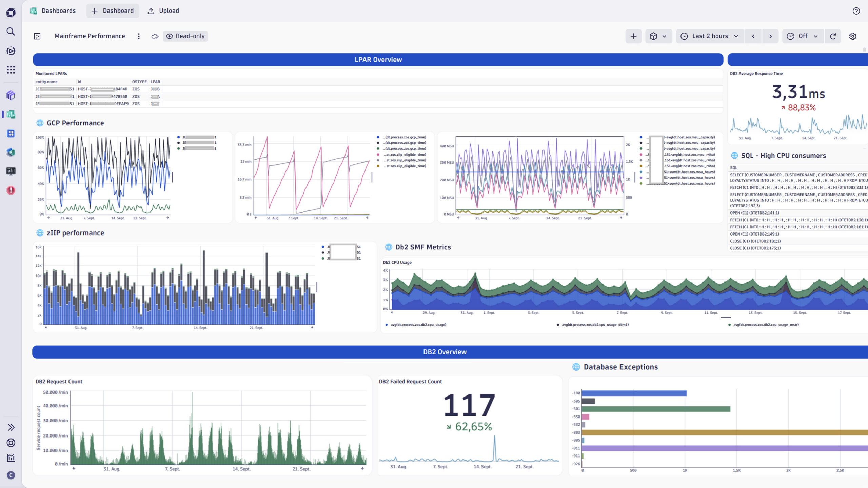Open the problems alert icon in sidebar
Image resolution: width=868 pixels, height=488 pixels.
11,190
